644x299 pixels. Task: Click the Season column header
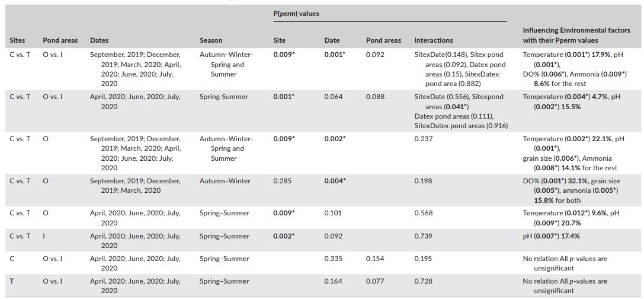(x=211, y=40)
